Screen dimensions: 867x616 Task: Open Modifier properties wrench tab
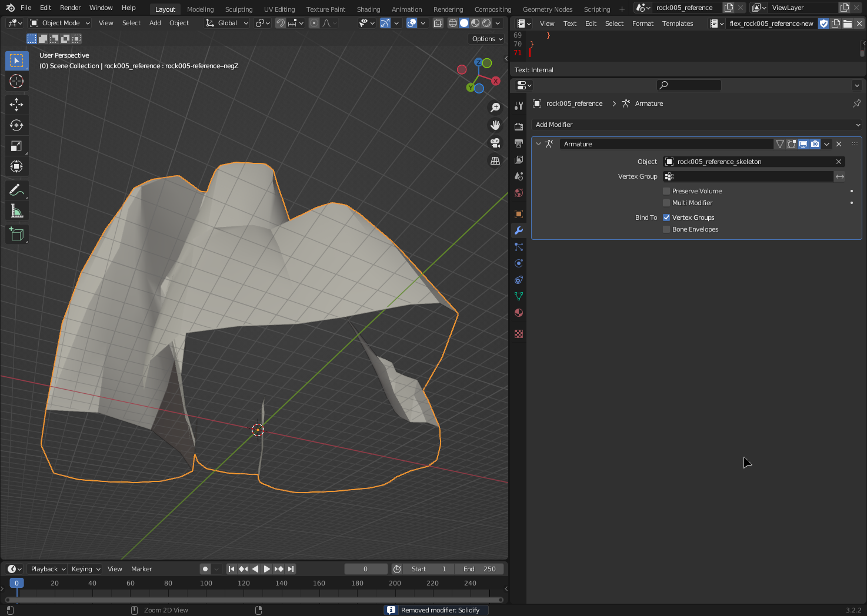point(519,230)
